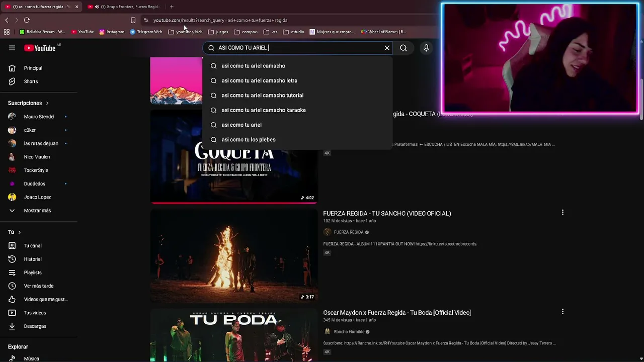The height and width of the screenshot is (362, 644).
Task: Open Nico Maulen subscription
Action: 37,157
